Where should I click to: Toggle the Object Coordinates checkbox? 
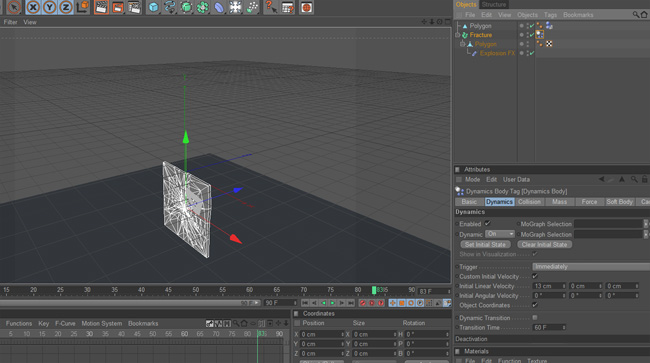point(535,305)
